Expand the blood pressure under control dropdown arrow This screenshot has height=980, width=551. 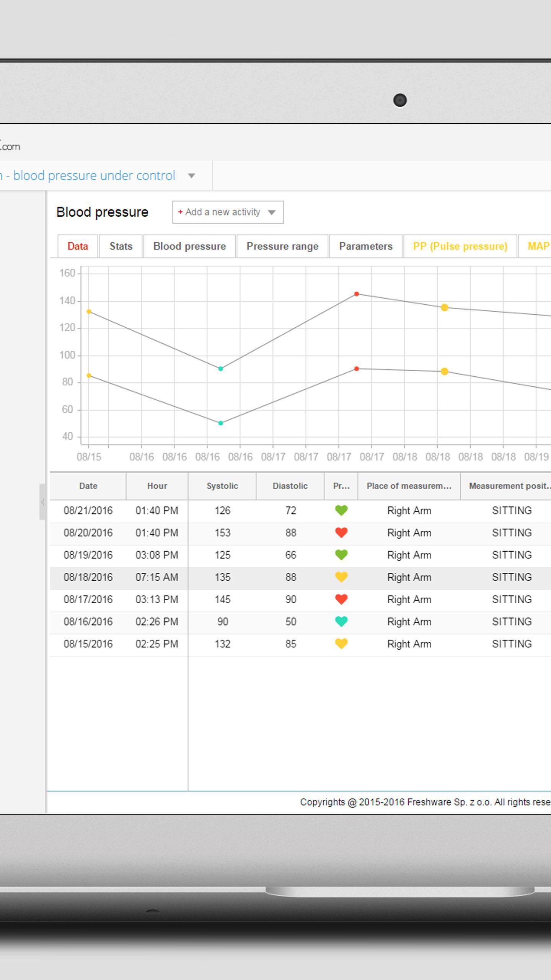coord(192,176)
